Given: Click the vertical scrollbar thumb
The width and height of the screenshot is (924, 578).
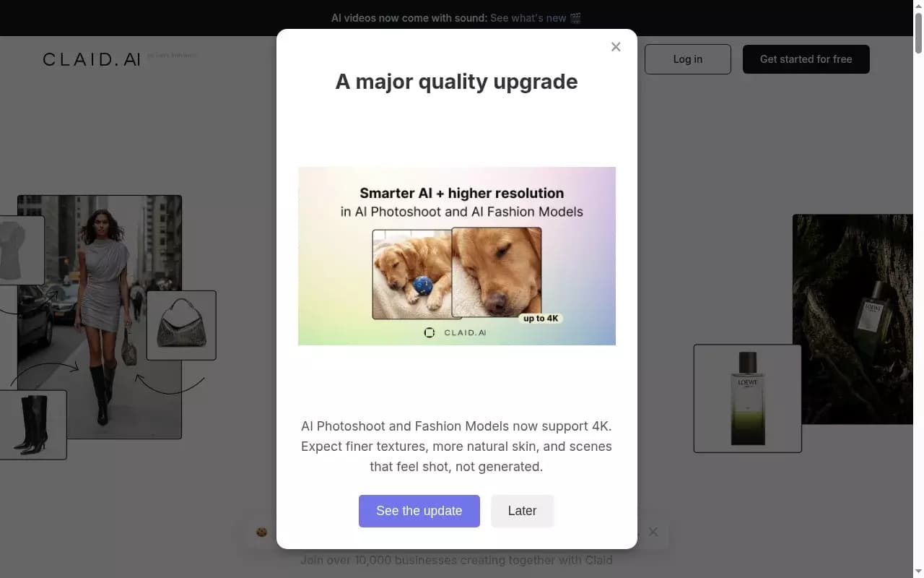Looking at the screenshot, I should (918, 33).
